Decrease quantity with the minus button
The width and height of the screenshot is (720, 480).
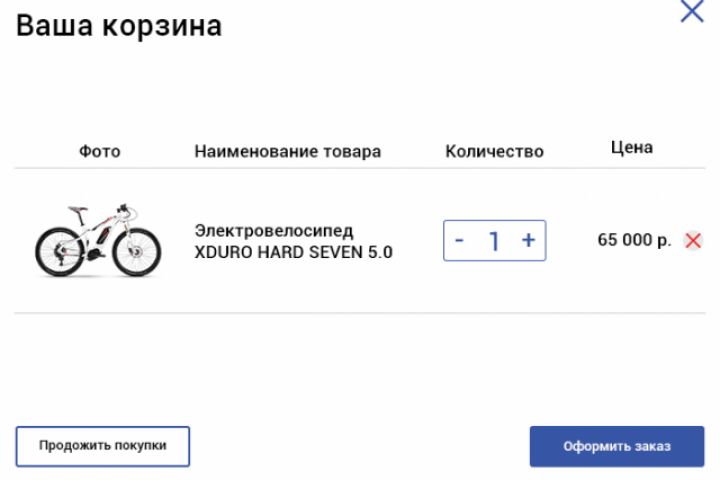pyautogui.click(x=459, y=241)
